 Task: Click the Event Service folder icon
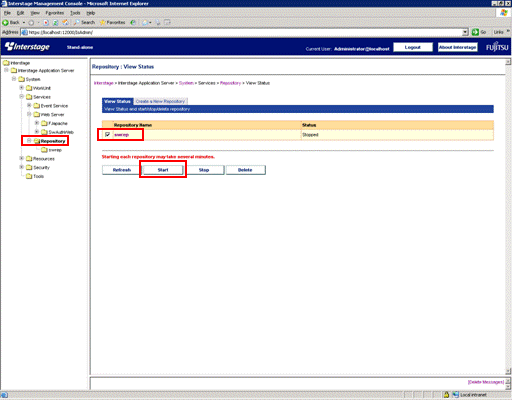(x=37, y=106)
